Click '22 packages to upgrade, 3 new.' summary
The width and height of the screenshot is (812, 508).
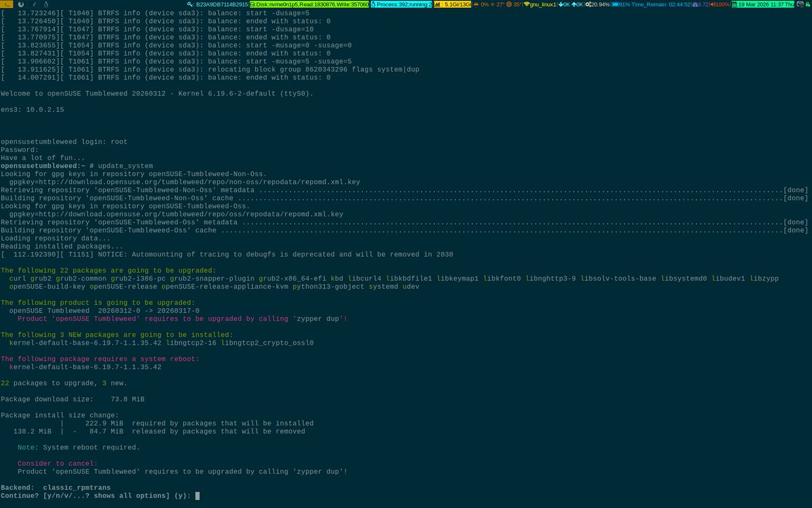tap(64, 383)
